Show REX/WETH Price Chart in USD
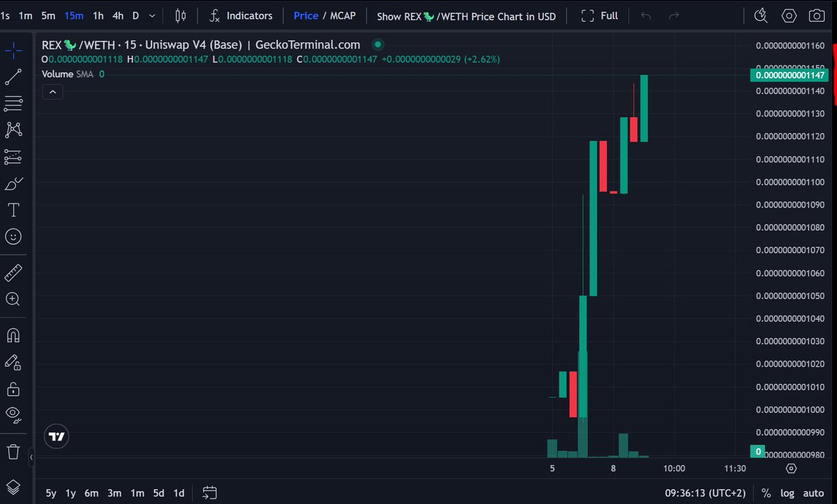837x504 pixels. [467, 15]
